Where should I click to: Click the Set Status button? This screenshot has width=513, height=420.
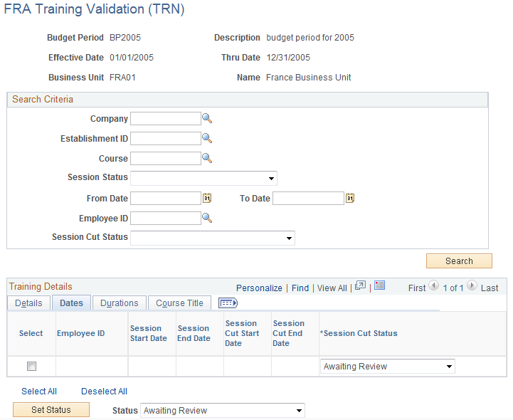(x=51, y=410)
